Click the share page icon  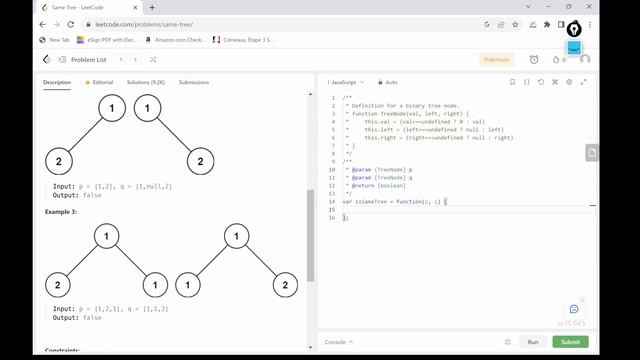501,24
